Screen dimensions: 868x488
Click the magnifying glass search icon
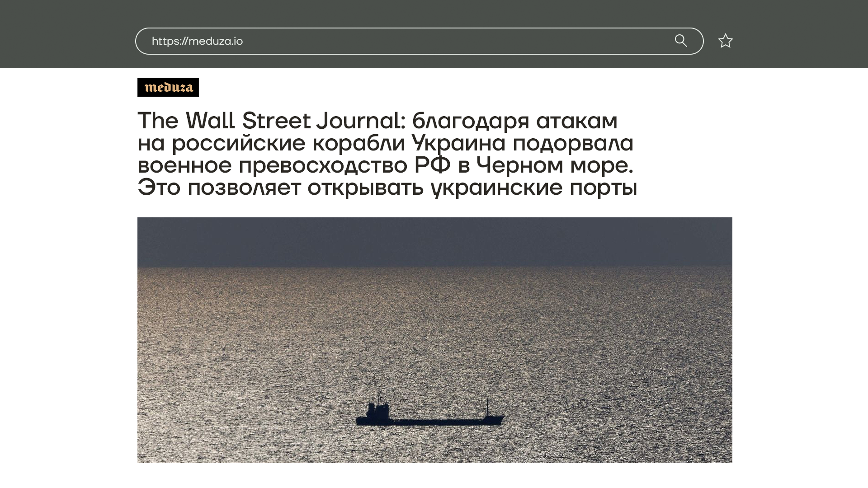[681, 41]
